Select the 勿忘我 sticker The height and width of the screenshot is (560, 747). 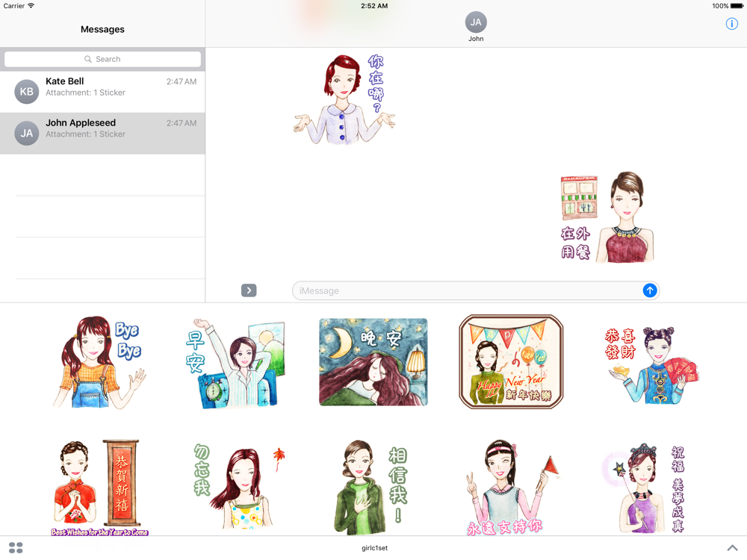coord(238,486)
